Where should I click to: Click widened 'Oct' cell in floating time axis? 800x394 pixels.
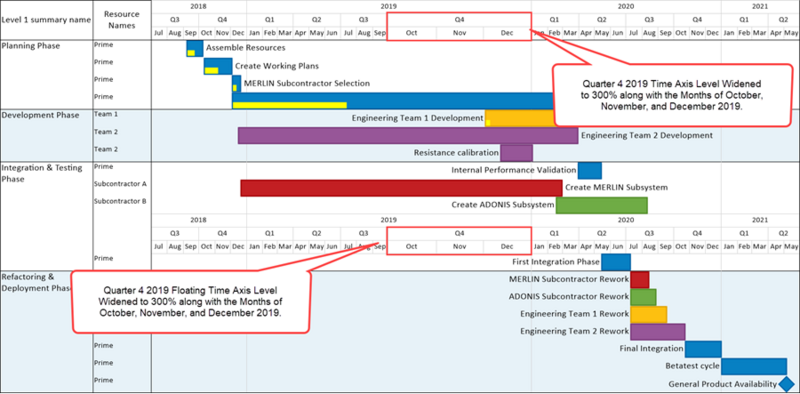(x=411, y=247)
